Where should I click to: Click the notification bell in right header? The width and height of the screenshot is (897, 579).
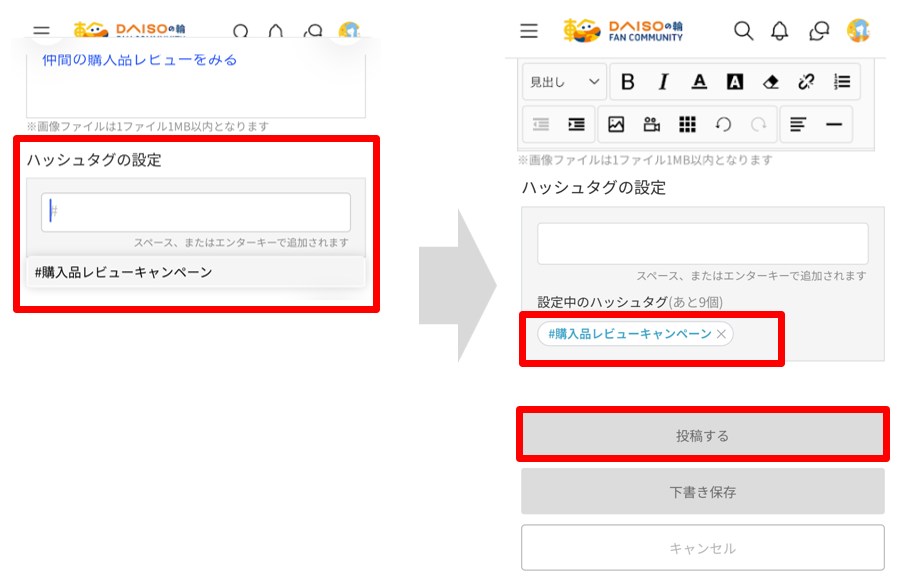click(x=780, y=31)
